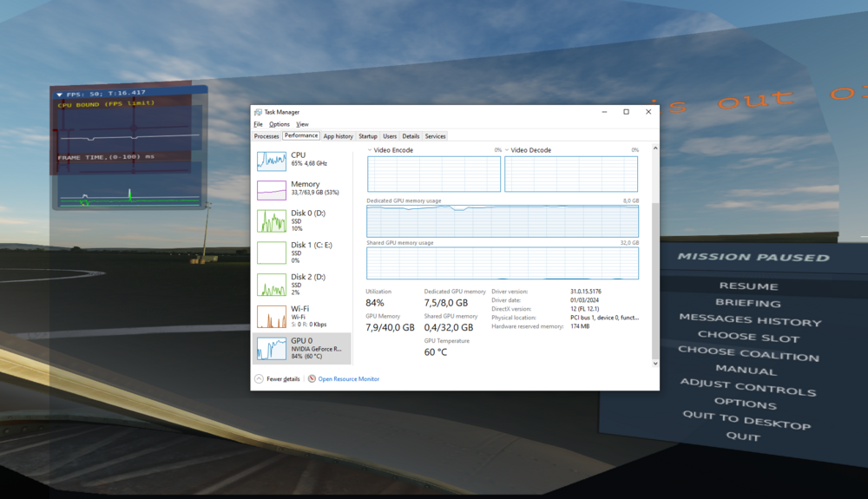868x499 pixels.
Task: Select CHOOSE COALITION in game menu
Action: pos(748,353)
